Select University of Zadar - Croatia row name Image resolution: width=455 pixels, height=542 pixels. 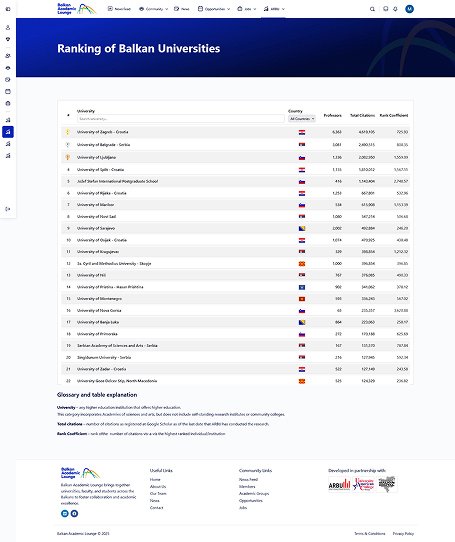click(x=101, y=369)
